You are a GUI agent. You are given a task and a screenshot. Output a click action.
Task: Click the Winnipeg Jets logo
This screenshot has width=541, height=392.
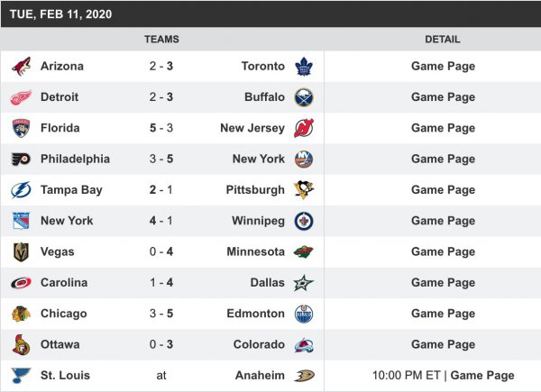tap(304, 221)
